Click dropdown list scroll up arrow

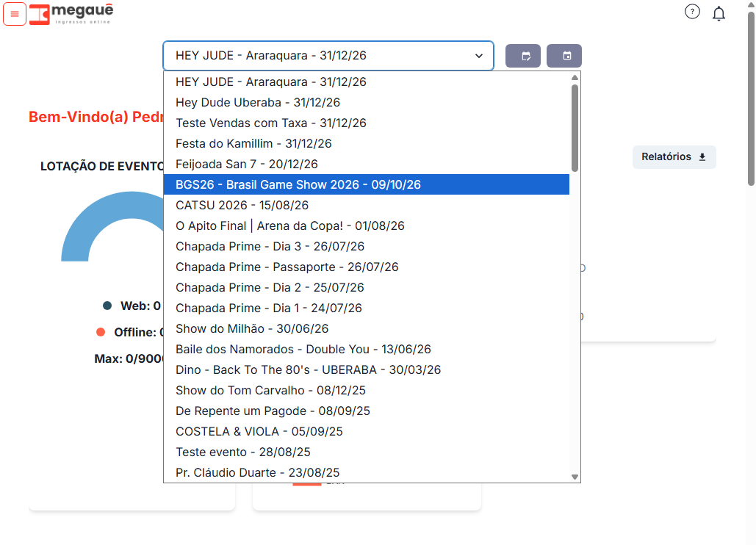pos(575,78)
